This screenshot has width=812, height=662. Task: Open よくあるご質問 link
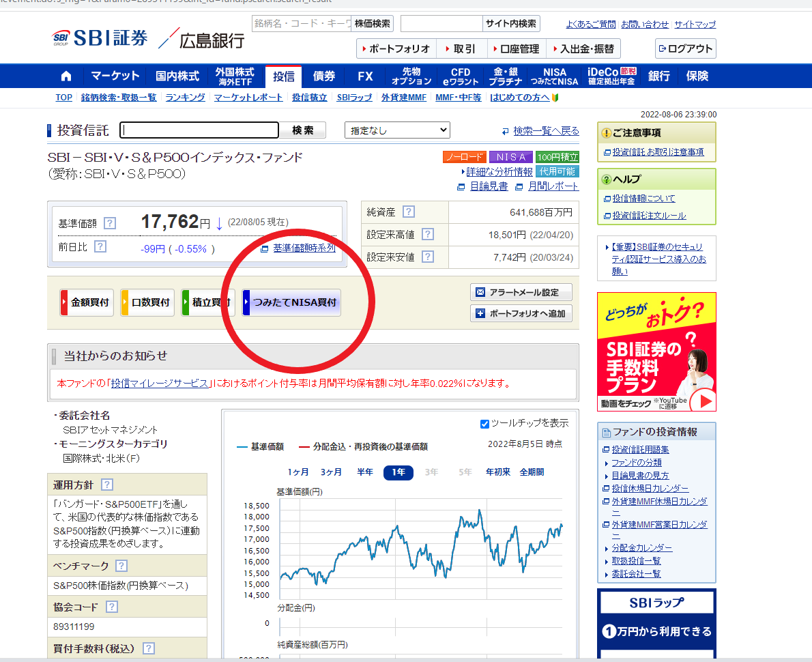[591, 24]
